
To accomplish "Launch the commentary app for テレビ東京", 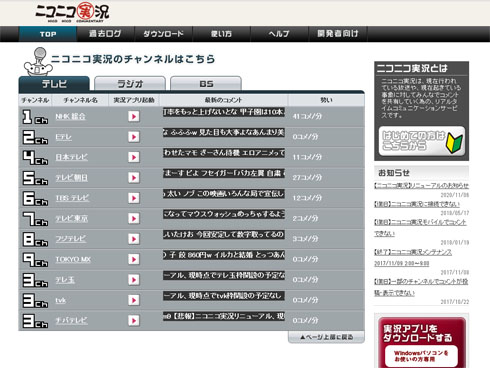I will [134, 218].
